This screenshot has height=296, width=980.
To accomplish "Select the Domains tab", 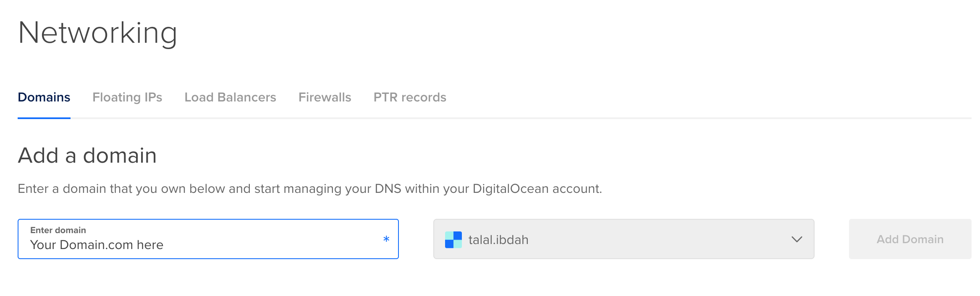I will pos(44,97).
